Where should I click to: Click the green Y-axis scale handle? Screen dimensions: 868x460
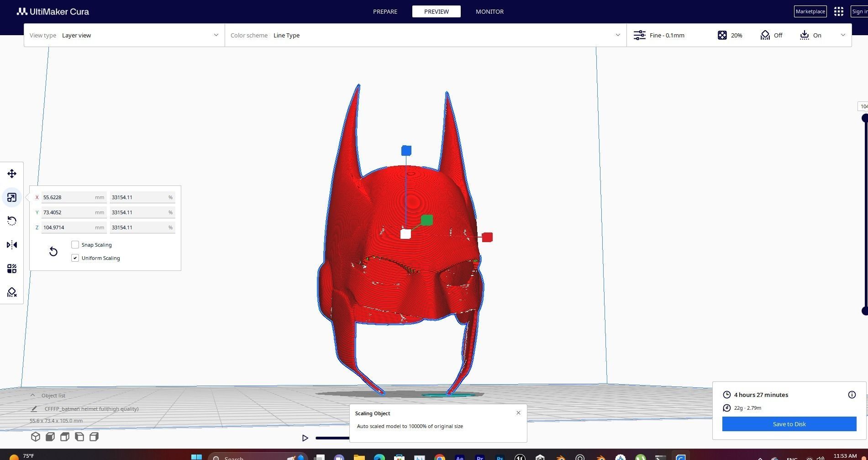(x=427, y=220)
